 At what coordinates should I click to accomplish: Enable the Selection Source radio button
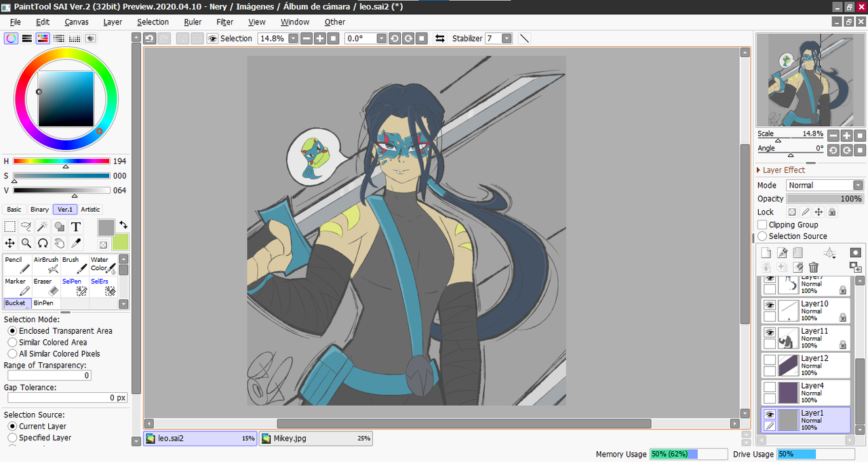click(x=762, y=236)
